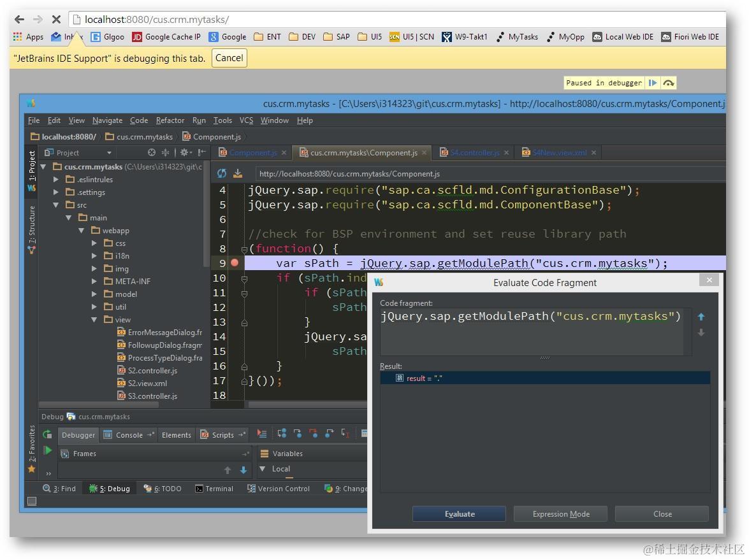Viewport: 749px width, 560px height.
Task: Open Project panel settings gear
Action: (x=185, y=153)
